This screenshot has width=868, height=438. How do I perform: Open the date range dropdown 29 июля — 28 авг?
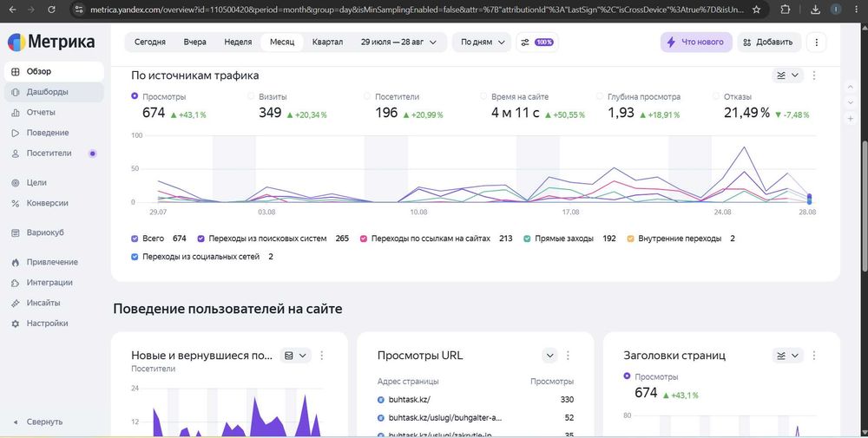398,42
